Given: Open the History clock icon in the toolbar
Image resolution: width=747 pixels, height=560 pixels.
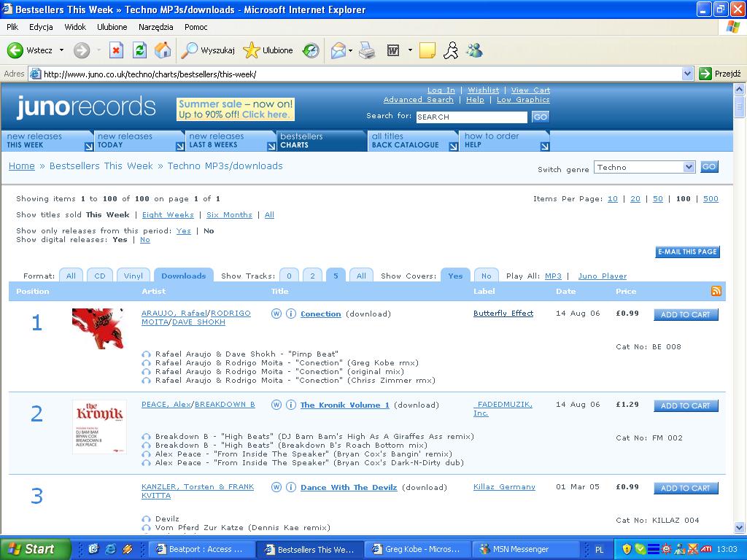Looking at the screenshot, I should point(311,50).
